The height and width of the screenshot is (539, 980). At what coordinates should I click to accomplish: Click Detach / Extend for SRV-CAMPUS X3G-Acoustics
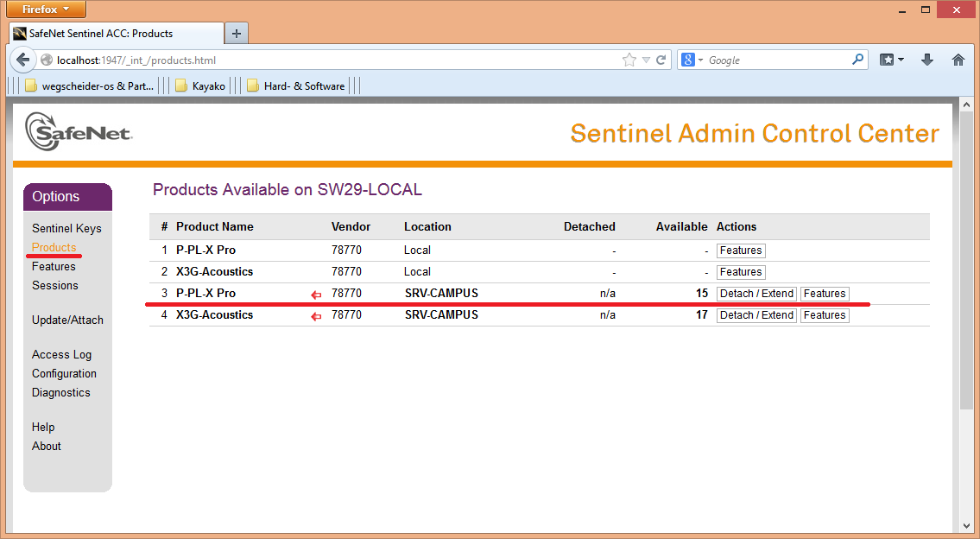tap(756, 315)
